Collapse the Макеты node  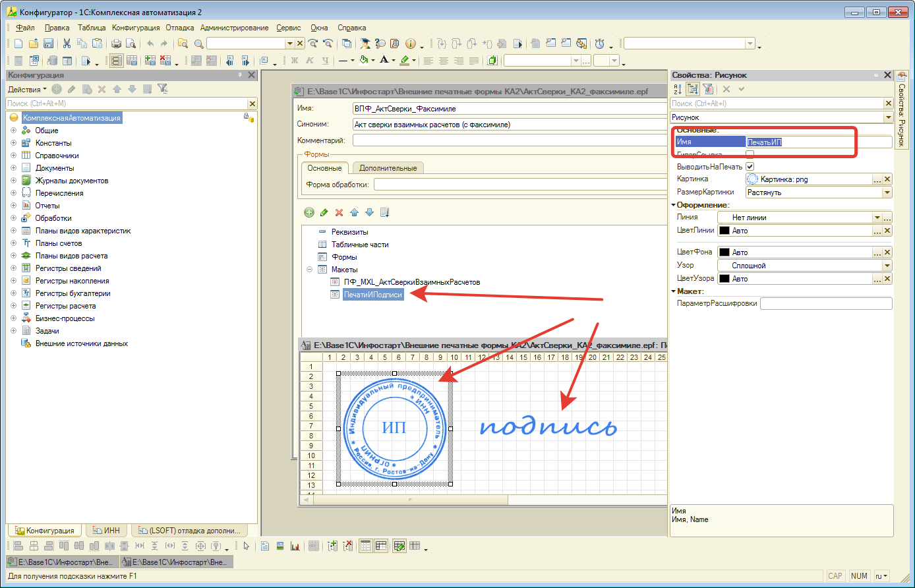[310, 270]
